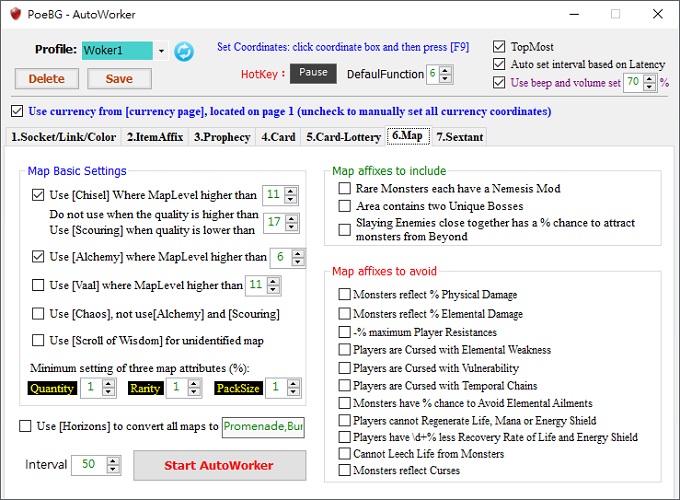
Task: Click the blue refresh profile icon
Action: (x=184, y=52)
